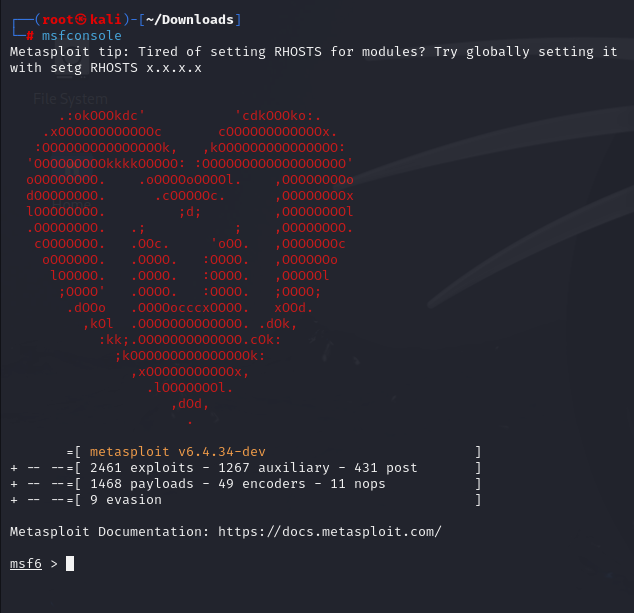Click the 'root' username in the prompt
The width and height of the screenshot is (634, 613).
pyautogui.click(x=57, y=19)
